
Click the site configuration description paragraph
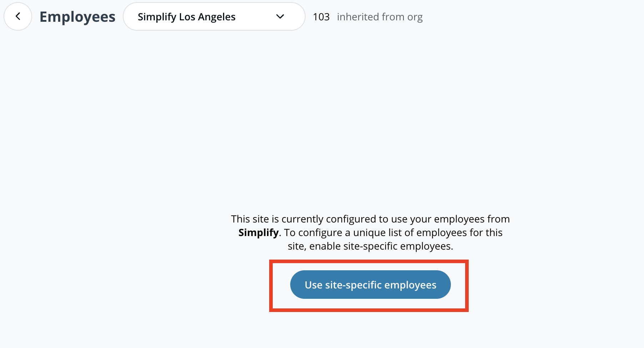(x=370, y=232)
